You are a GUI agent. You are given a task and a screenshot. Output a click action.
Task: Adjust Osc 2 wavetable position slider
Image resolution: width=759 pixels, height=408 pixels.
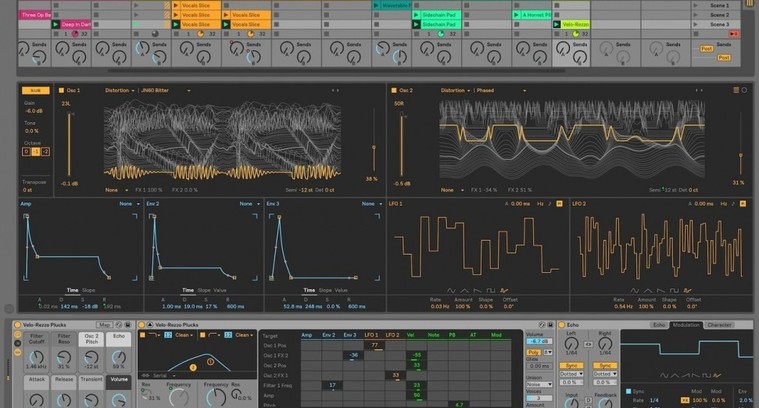click(x=740, y=156)
